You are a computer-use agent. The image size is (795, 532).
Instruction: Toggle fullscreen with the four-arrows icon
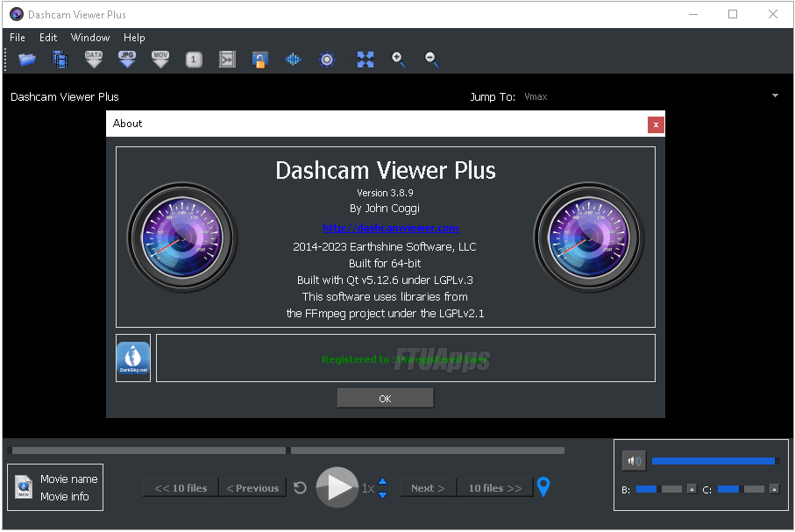point(365,60)
